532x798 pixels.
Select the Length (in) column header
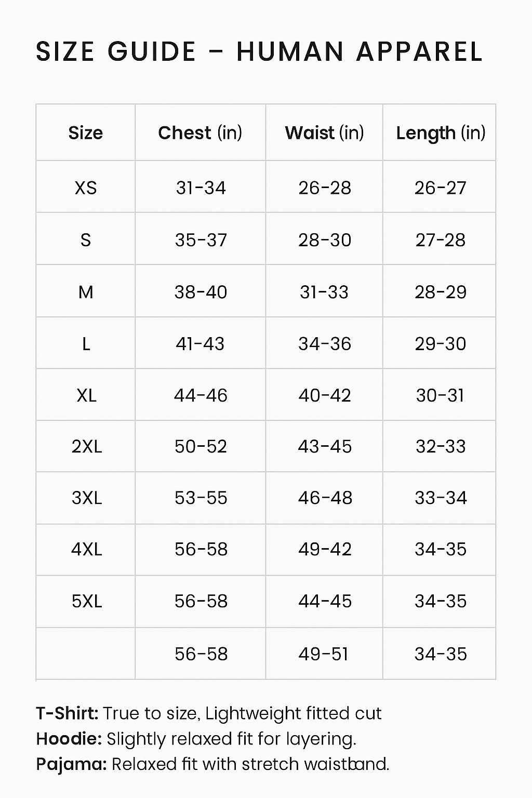point(441,134)
